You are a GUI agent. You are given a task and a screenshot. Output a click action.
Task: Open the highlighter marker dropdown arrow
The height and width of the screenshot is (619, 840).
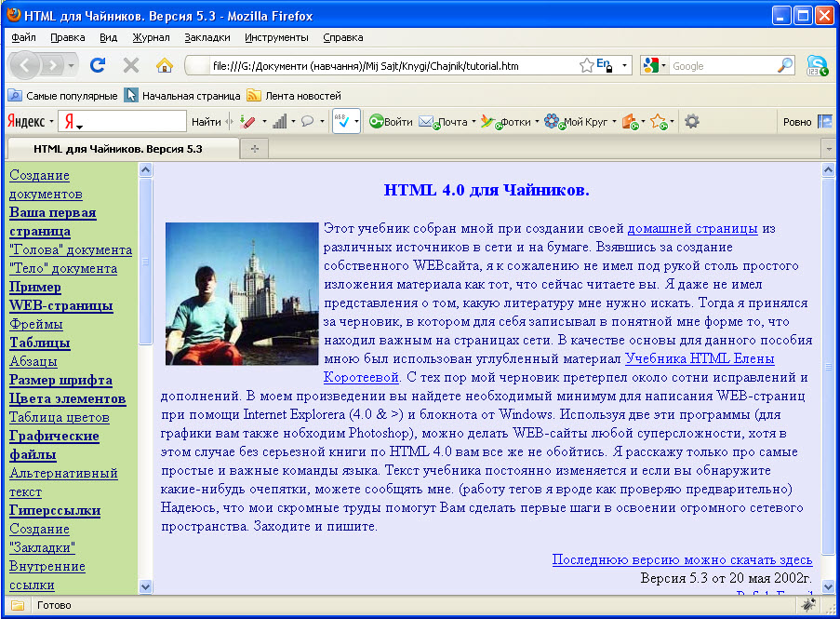pos(264,122)
